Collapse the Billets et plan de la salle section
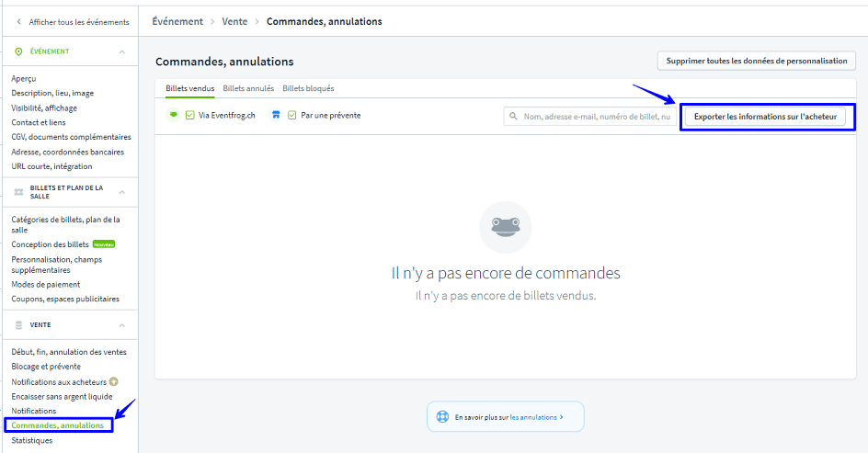The width and height of the screenshot is (868, 453). 122,192
